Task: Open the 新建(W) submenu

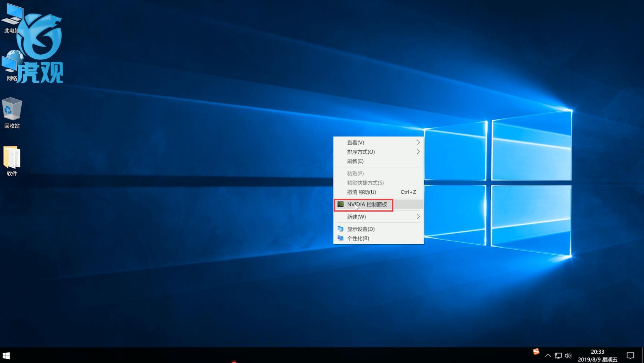Action: click(x=379, y=217)
